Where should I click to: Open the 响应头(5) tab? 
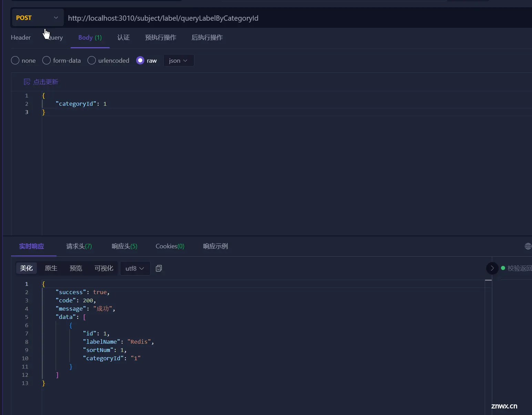pos(124,246)
